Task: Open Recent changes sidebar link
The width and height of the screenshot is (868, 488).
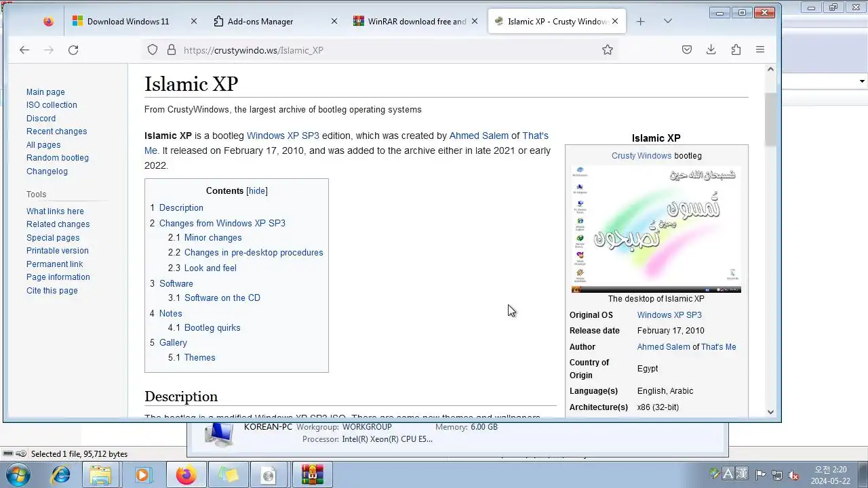Action: pyautogui.click(x=56, y=131)
